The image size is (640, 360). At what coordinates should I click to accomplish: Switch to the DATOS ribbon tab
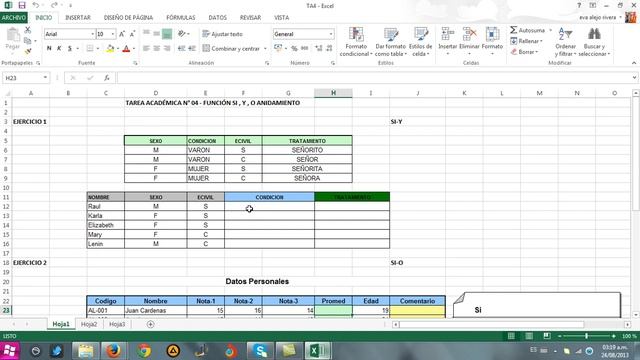[218, 18]
